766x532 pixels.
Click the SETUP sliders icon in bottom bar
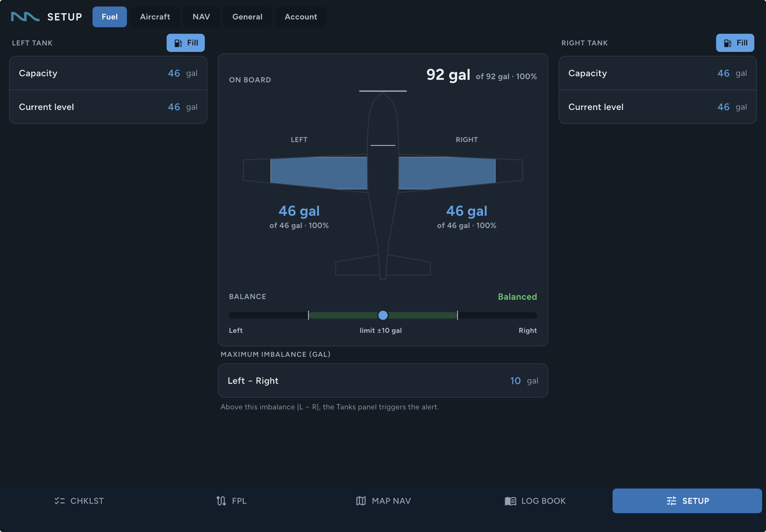pyautogui.click(x=671, y=501)
